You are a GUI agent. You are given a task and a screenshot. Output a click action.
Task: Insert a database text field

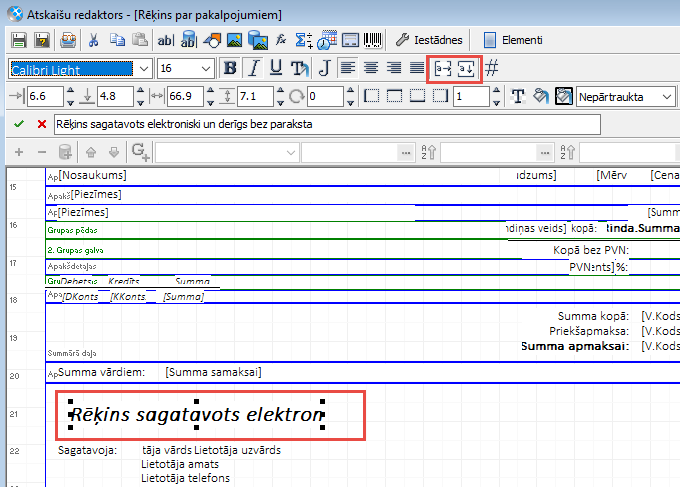click(189, 40)
